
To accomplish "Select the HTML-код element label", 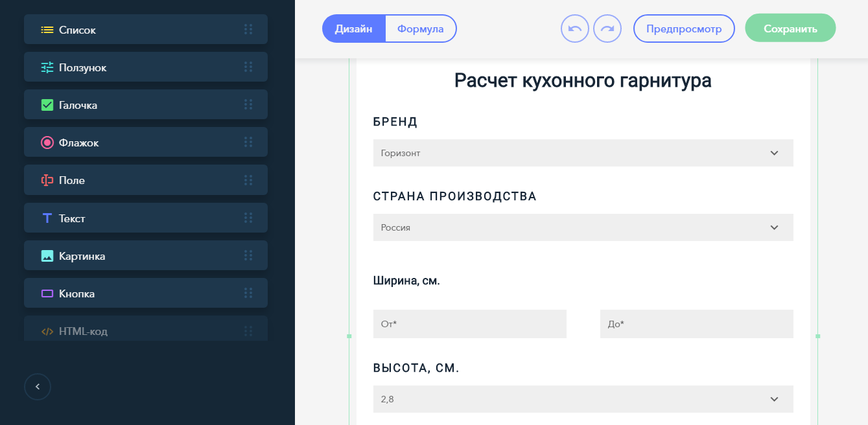I will point(83,331).
